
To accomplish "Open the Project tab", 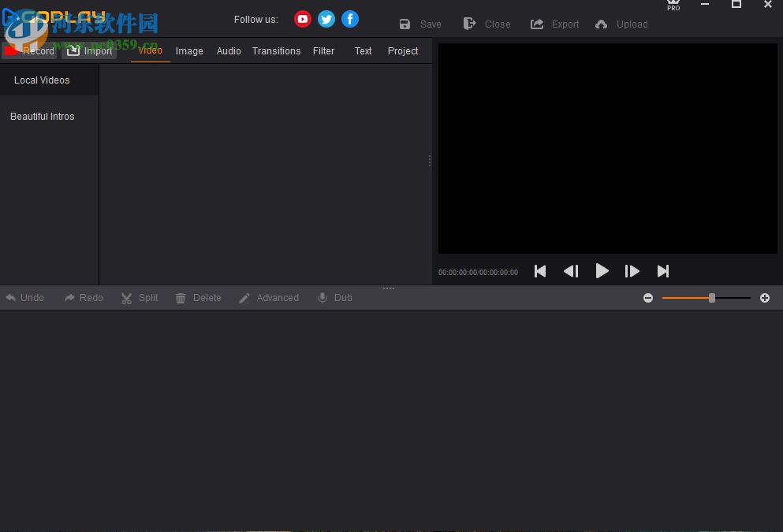I will [x=402, y=50].
